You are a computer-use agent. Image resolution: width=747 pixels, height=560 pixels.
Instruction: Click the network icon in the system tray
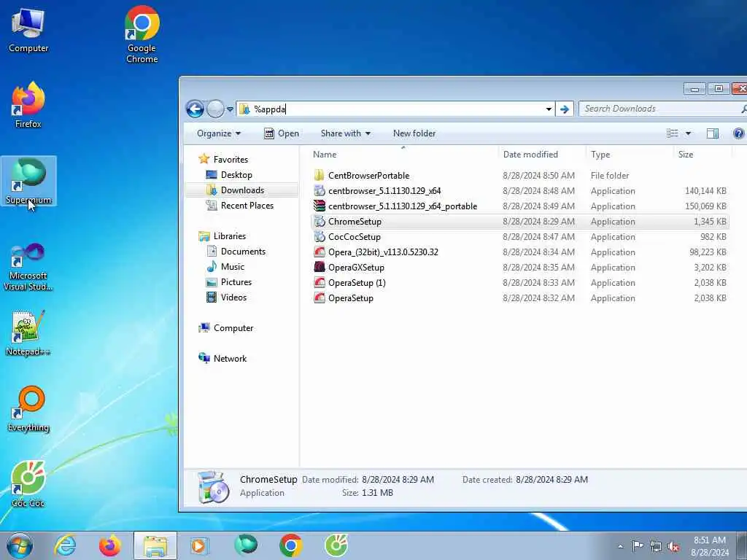click(656, 545)
